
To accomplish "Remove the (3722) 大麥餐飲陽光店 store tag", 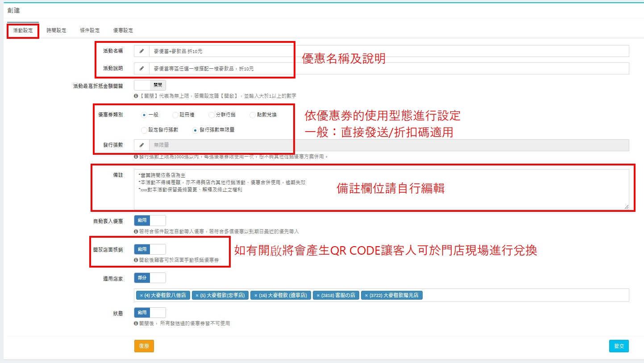I will coord(366,296).
